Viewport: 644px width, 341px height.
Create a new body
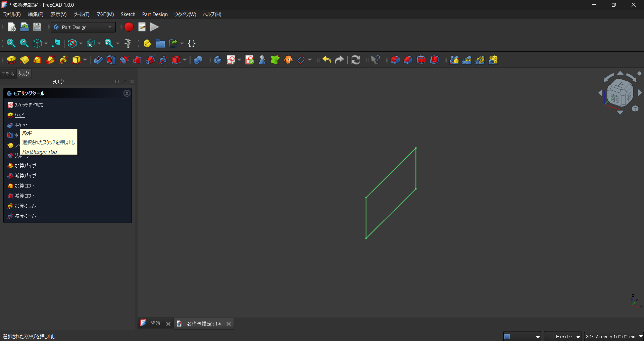(x=217, y=60)
